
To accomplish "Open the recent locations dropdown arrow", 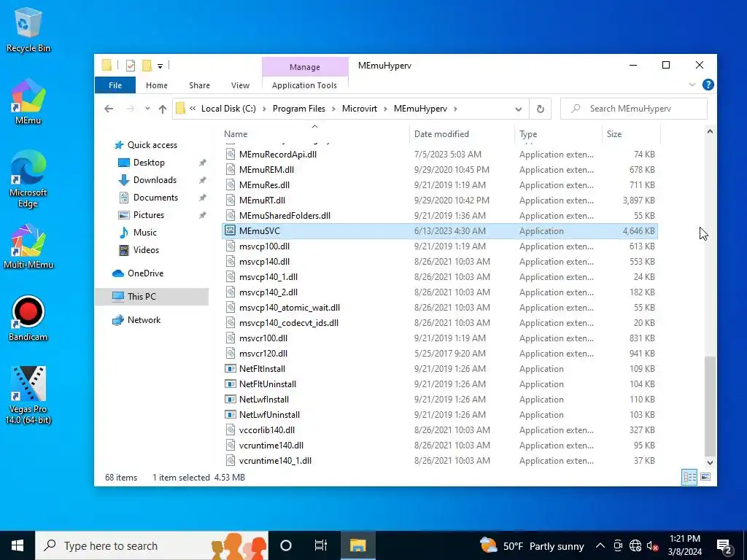I will pos(147,109).
